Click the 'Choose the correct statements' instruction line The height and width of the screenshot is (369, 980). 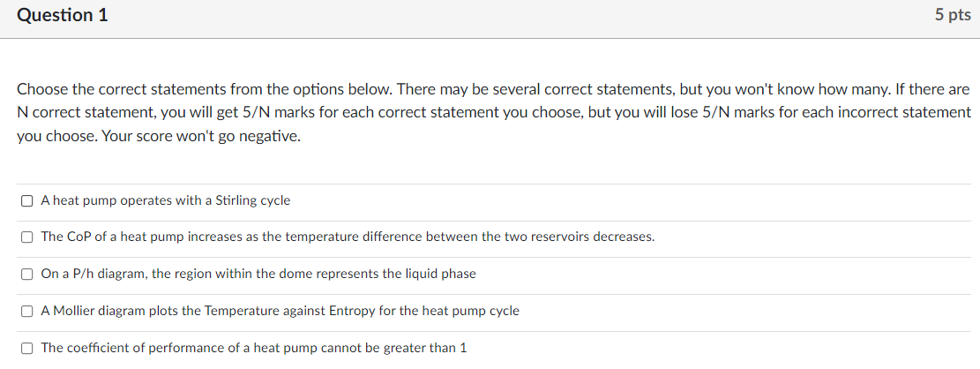pos(493,89)
